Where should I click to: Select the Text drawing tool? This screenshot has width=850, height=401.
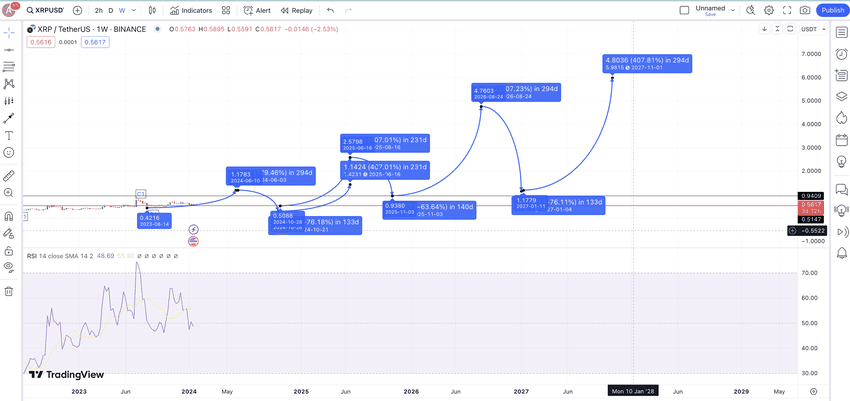(x=9, y=135)
